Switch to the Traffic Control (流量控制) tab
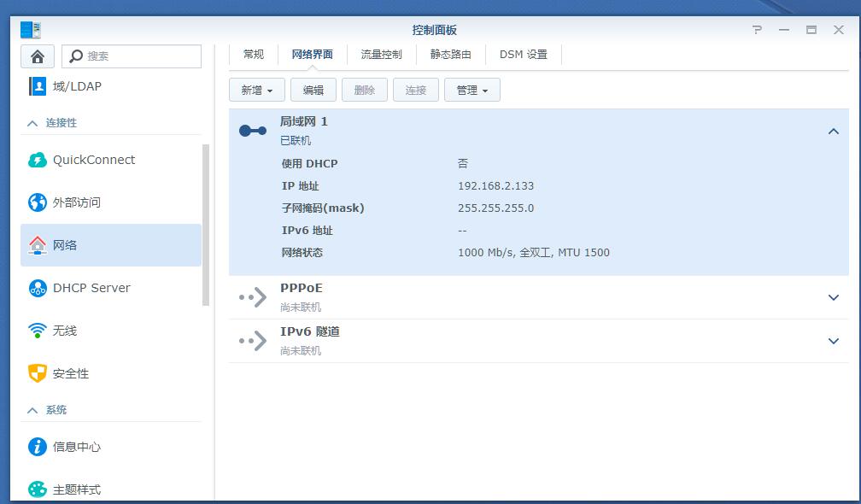This screenshot has width=861, height=504. pyautogui.click(x=381, y=55)
